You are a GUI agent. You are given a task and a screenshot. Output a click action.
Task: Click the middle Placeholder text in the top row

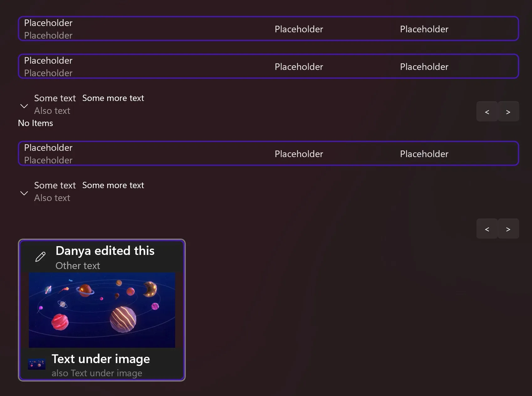[x=299, y=29]
